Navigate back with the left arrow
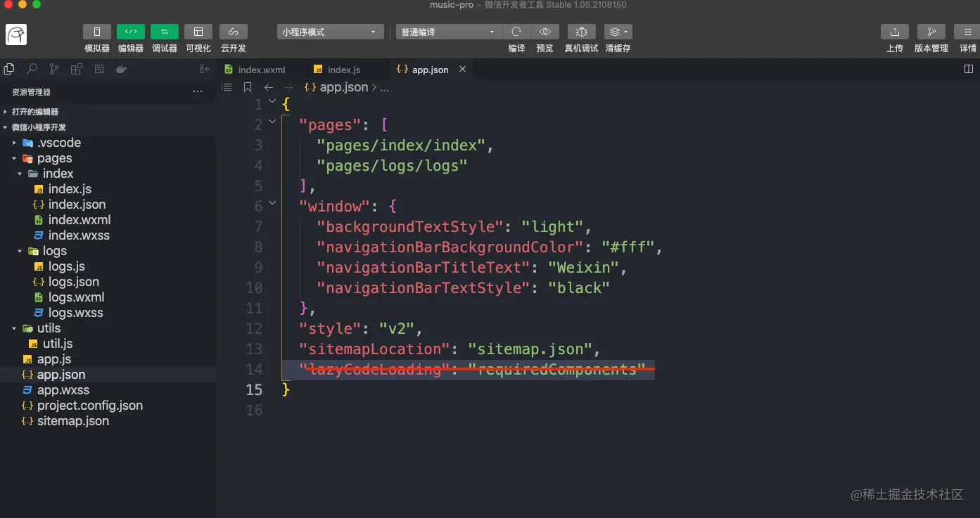 click(268, 87)
